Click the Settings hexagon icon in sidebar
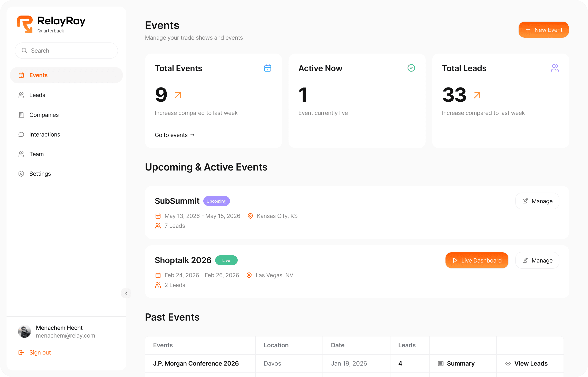Viewport: 588px width, 377px height. tap(21, 174)
